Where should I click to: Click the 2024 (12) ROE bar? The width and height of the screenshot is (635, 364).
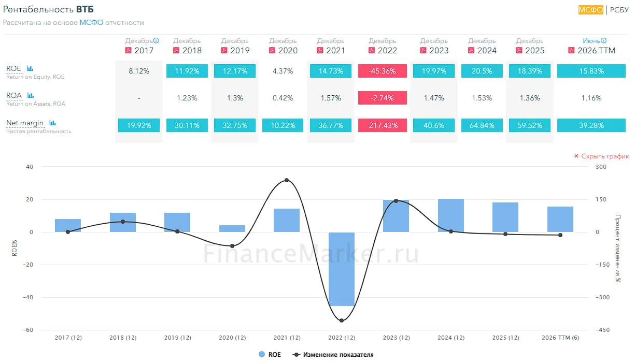click(x=451, y=215)
